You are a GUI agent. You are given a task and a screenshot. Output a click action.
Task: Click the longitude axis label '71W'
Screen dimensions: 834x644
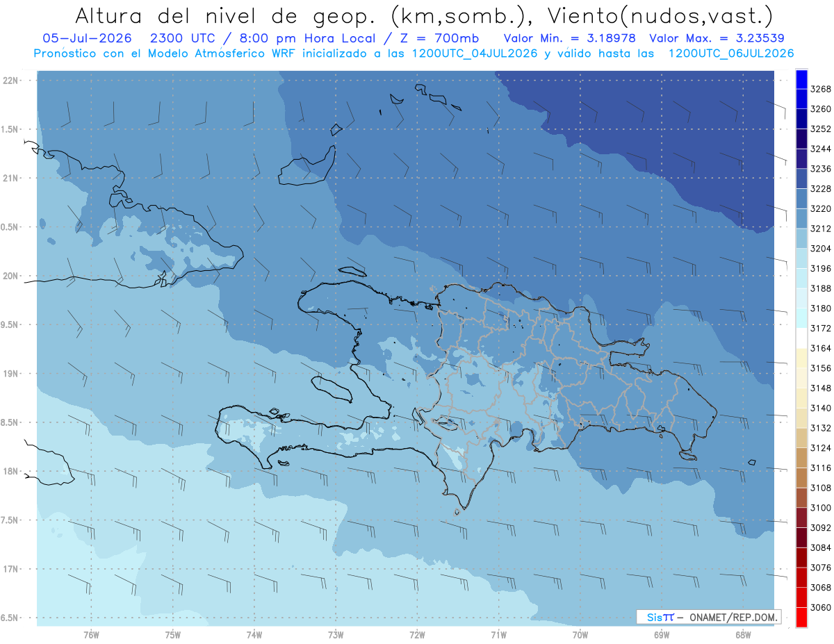coord(498,635)
